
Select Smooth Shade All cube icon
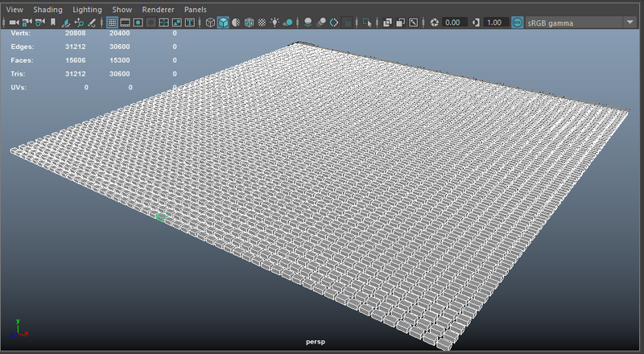(223, 23)
